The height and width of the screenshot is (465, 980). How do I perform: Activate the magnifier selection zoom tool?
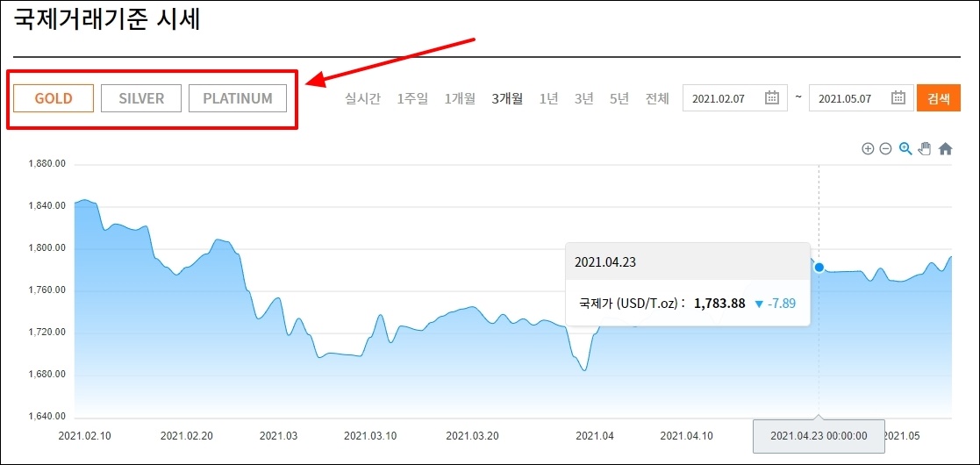(x=905, y=148)
